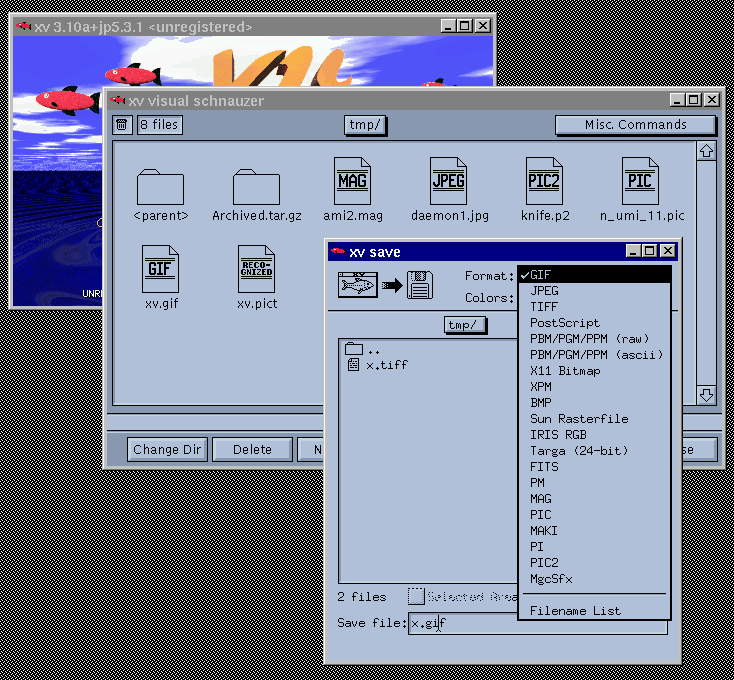Select the n_umi_11.pic file icon
This screenshot has height=680, width=734.
(x=640, y=181)
